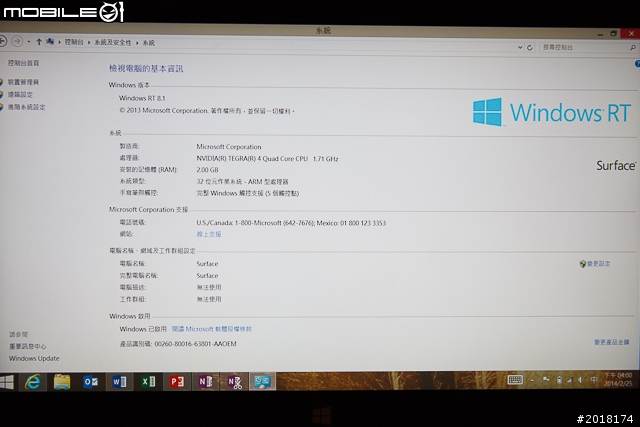Select Microsoft Corporation manufacturer value
Screen dimensions: 640x427
(229, 147)
